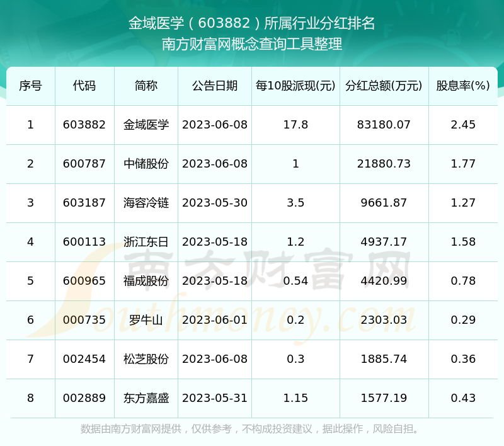Select the stock name 金域医学

pyautogui.click(x=146, y=125)
